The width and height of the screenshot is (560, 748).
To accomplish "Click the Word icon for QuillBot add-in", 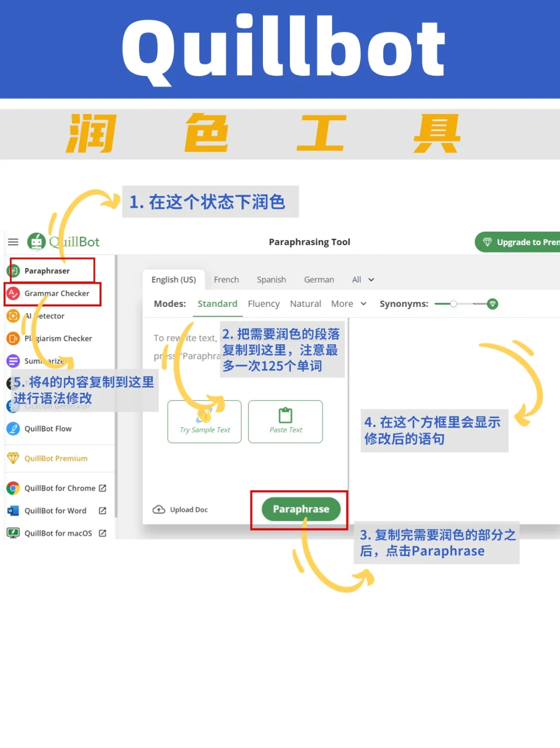I will [13, 511].
